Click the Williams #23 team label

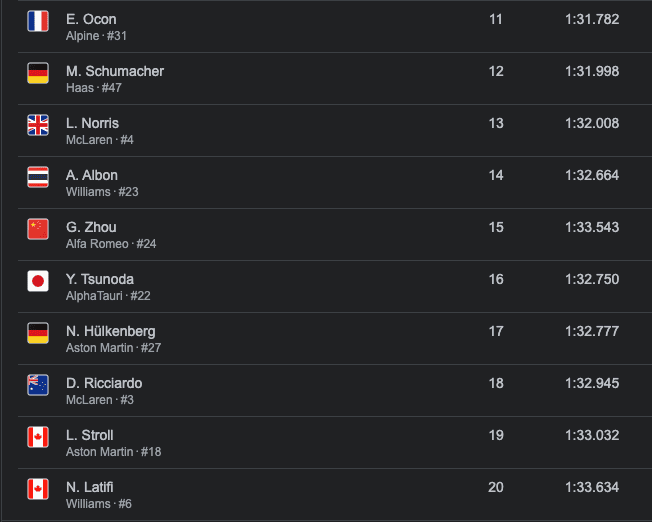pyautogui.click(x=102, y=192)
